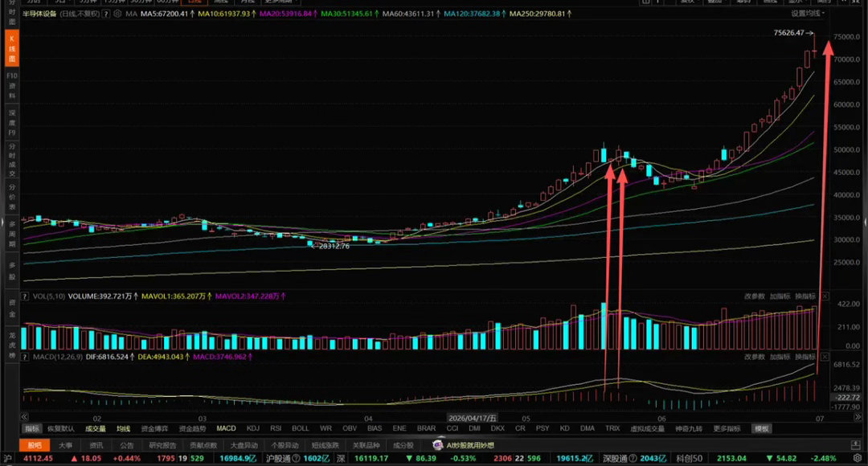Select the TRIX indicator

tap(612, 428)
